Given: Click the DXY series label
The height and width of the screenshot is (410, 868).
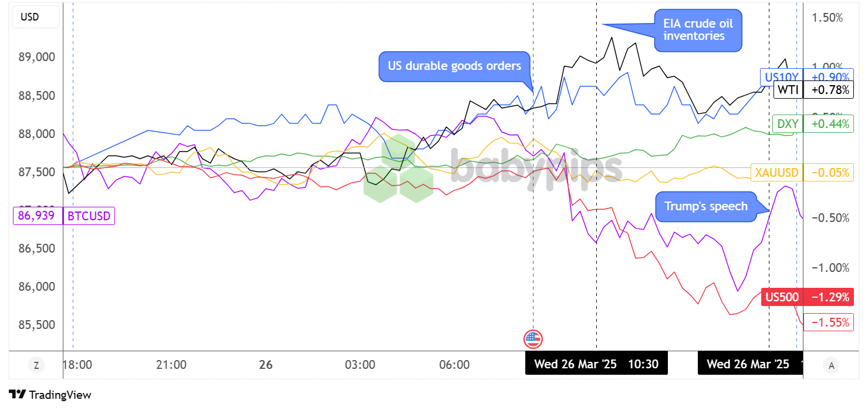Looking at the screenshot, I should point(787,123).
